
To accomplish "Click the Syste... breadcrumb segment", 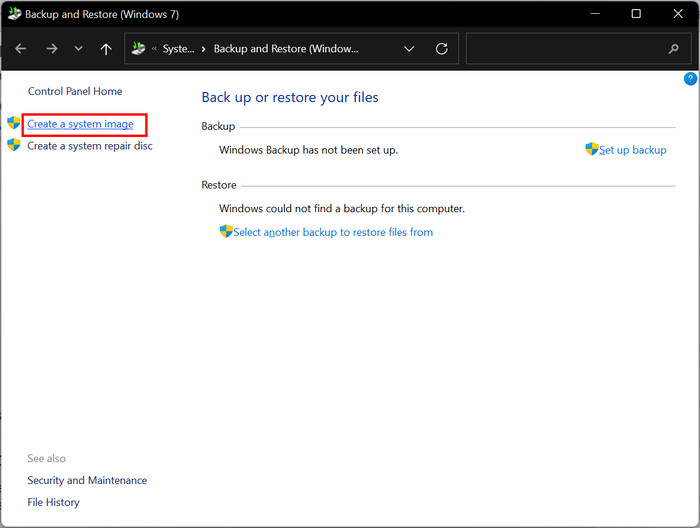I will [178, 49].
